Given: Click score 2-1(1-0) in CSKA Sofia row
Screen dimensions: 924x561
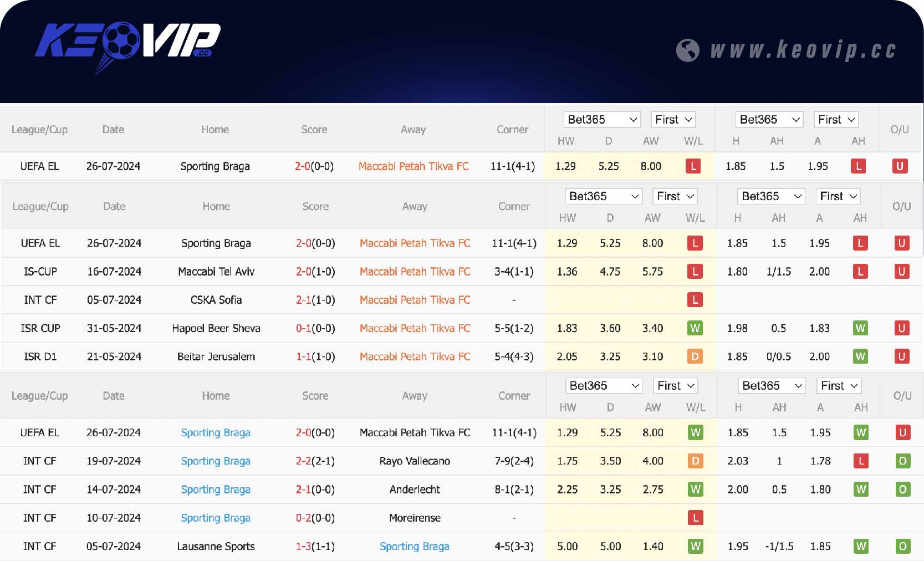Looking at the screenshot, I should point(315,300).
